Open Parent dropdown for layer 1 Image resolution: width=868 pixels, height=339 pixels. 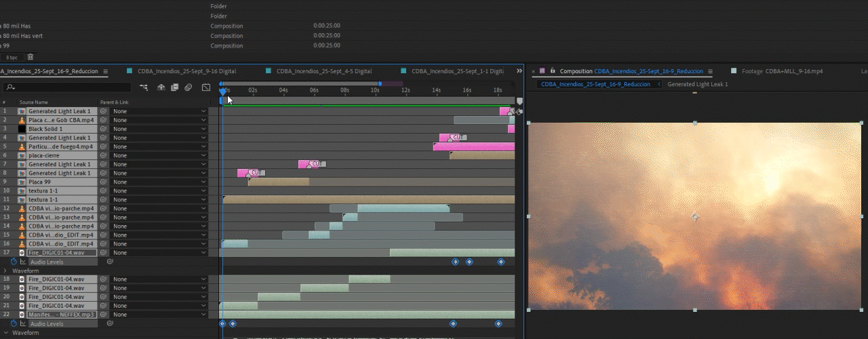click(159, 111)
